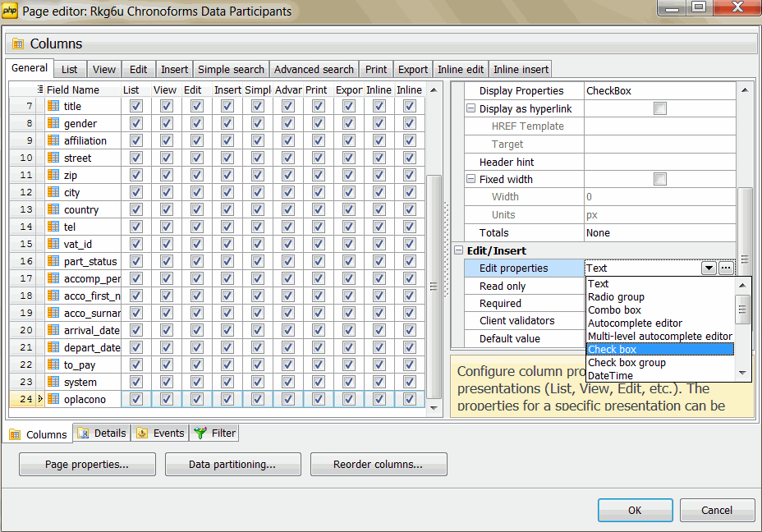Click the title field table icon

pyautogui.click(x=53, y=106)
